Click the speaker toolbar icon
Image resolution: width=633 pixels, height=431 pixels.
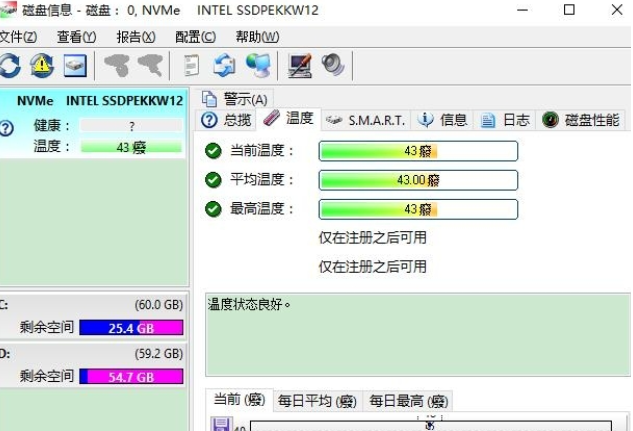point(333,65)
